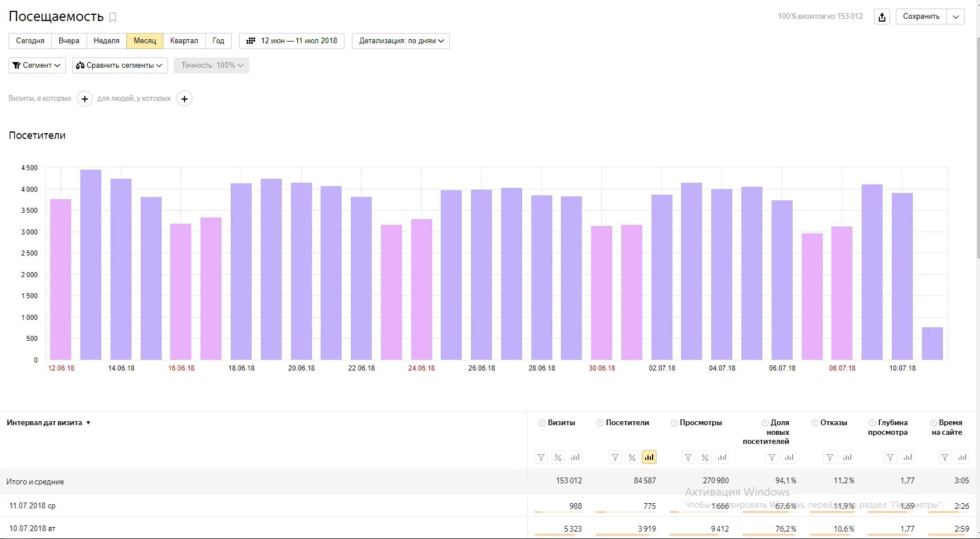980x539 pixels.
Task: Filter by the Посетители column
Action: click(x=616, y=457)
